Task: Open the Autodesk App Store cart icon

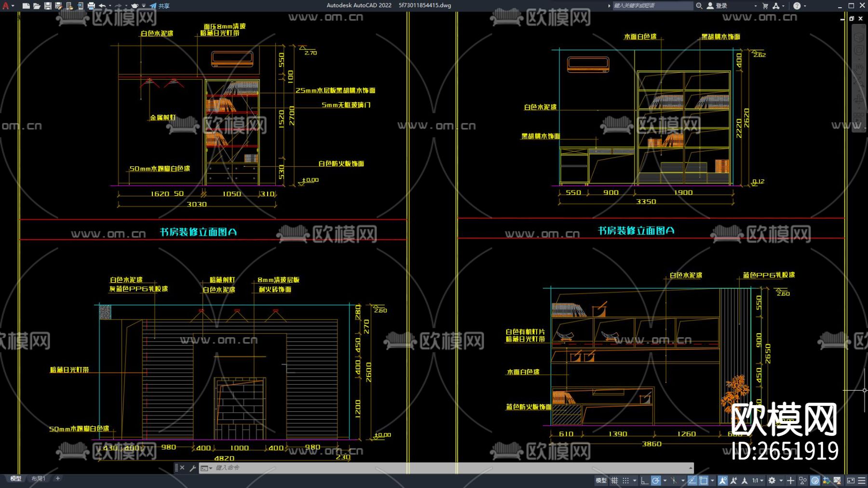Action: [x=765, y=6]
